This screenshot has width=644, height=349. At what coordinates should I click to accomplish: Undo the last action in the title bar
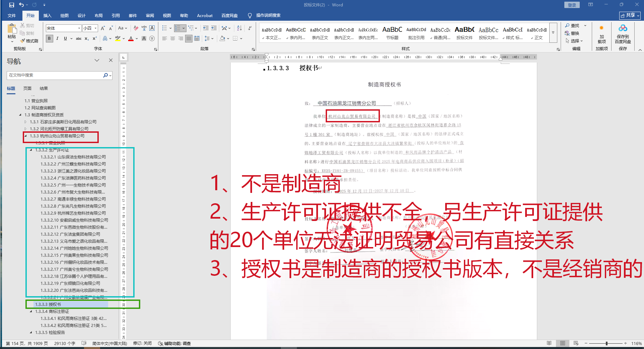tap(21, 5)
